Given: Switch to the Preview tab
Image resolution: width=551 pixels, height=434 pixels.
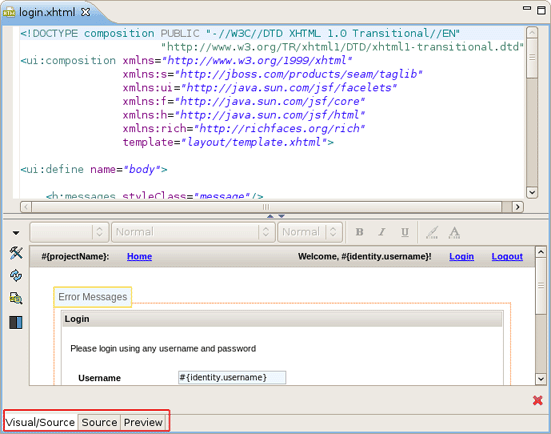Looking at the screenshot, I should [143, 422].
